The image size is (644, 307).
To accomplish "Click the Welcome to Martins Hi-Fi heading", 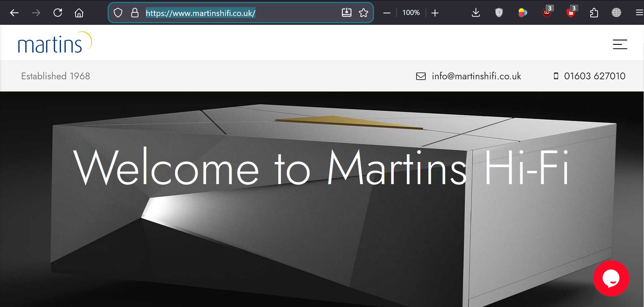I will (x=321, y=167).
